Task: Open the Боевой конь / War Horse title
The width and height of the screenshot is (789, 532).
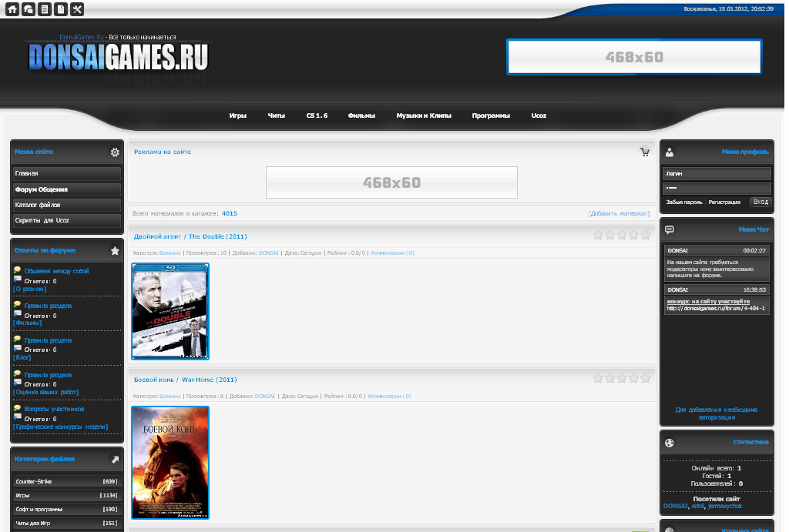Action: (x=185, y=380)
